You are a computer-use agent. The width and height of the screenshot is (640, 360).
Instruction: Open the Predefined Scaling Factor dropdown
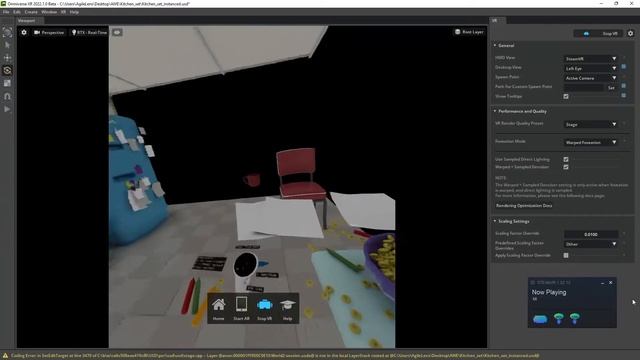(591, 244)
